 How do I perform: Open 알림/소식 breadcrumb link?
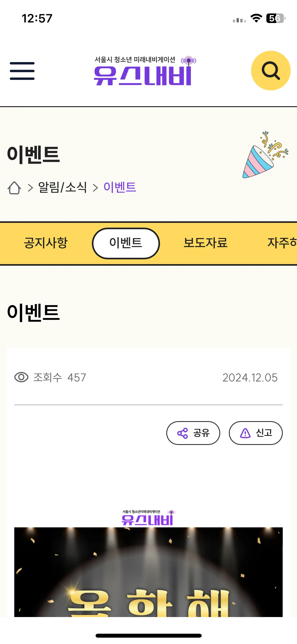63,187
